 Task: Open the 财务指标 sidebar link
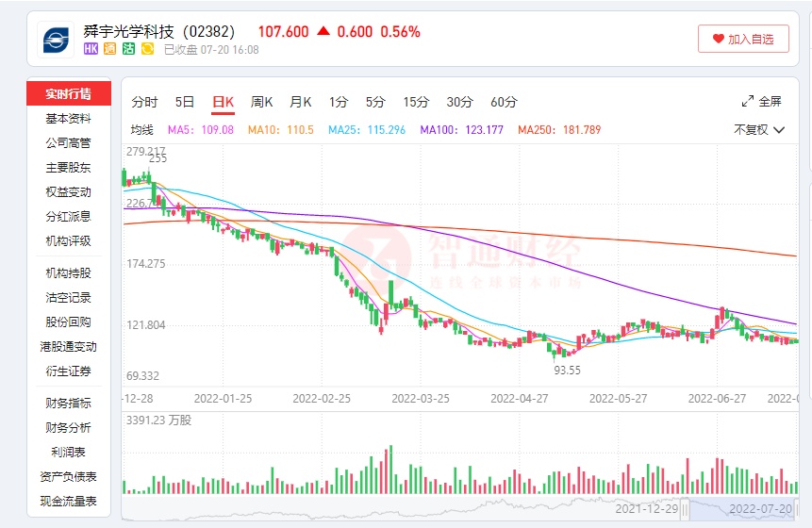69,404
